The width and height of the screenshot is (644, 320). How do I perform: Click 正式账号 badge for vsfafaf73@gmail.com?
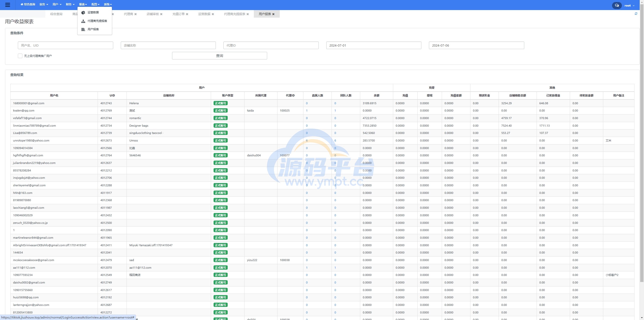pyautogui.click(x=220, y=118)
